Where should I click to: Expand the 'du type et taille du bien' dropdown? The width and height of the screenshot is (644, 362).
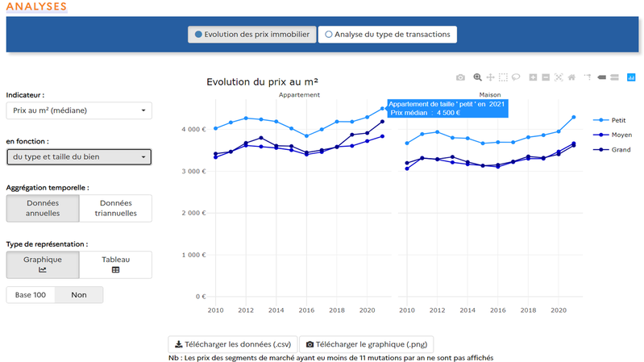tap(78, 156)
